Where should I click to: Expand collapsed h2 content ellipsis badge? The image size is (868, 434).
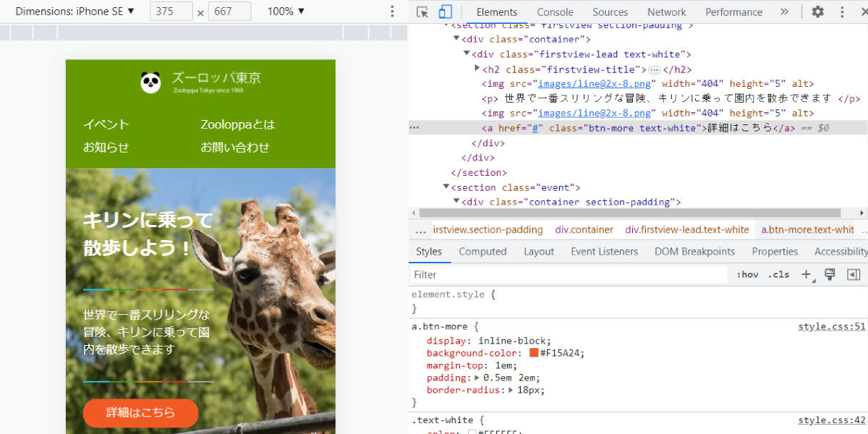point(654,69)
